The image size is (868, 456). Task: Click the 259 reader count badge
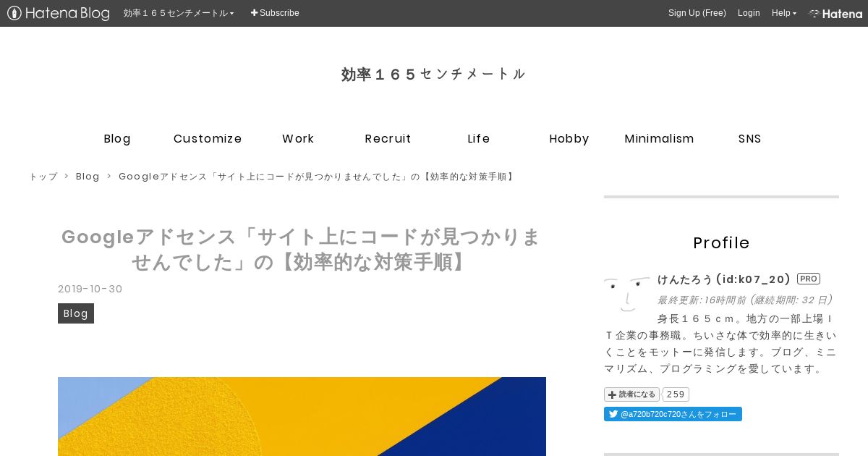pos(676,394)
